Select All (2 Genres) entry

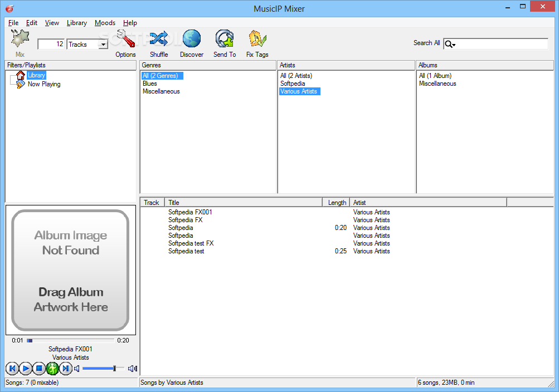coord(162,76)
